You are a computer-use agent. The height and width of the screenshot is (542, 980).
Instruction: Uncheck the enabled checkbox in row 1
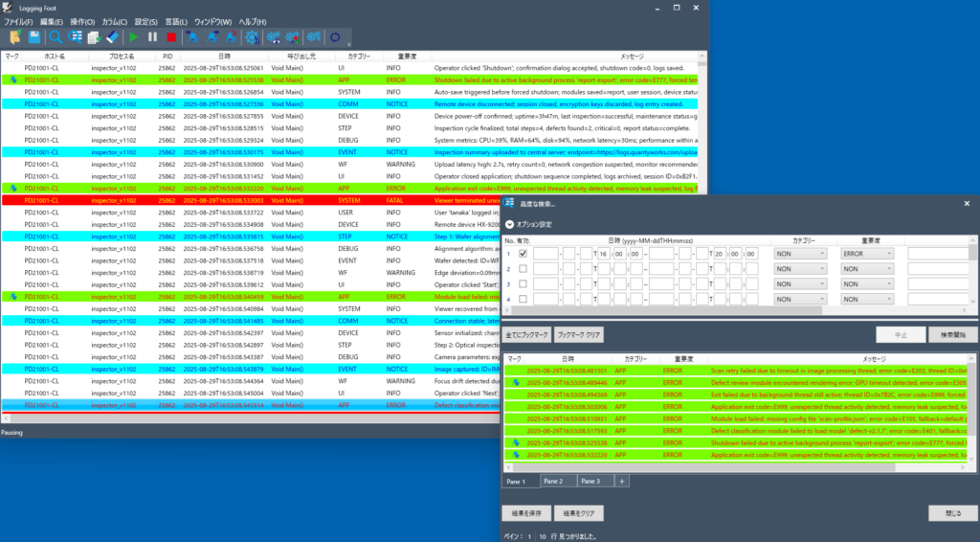coord(523,254)
